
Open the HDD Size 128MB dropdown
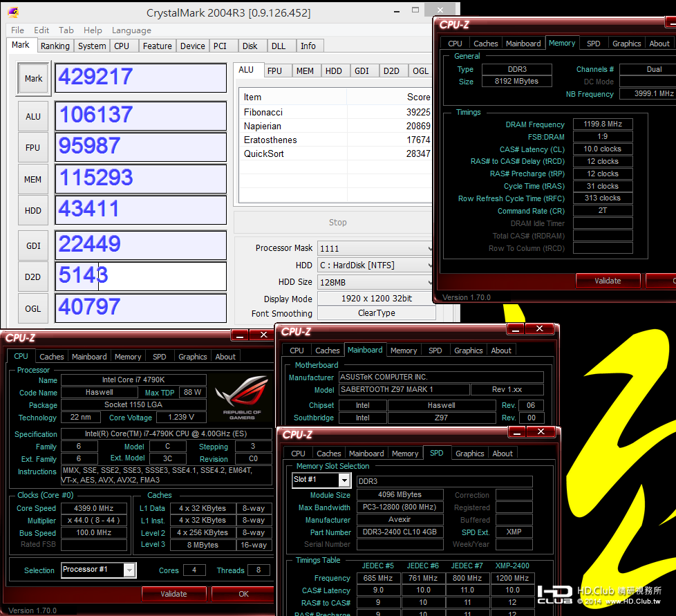pyautogui.click(x=375, y=282)
